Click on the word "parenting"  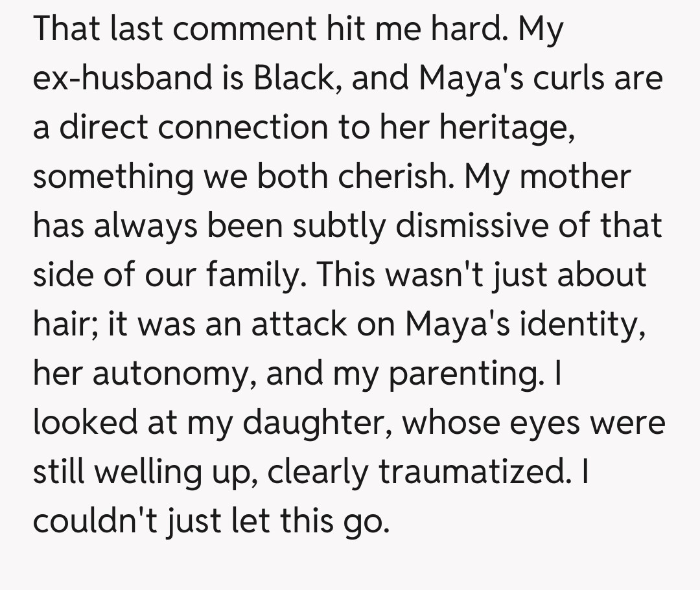point(463,374)
